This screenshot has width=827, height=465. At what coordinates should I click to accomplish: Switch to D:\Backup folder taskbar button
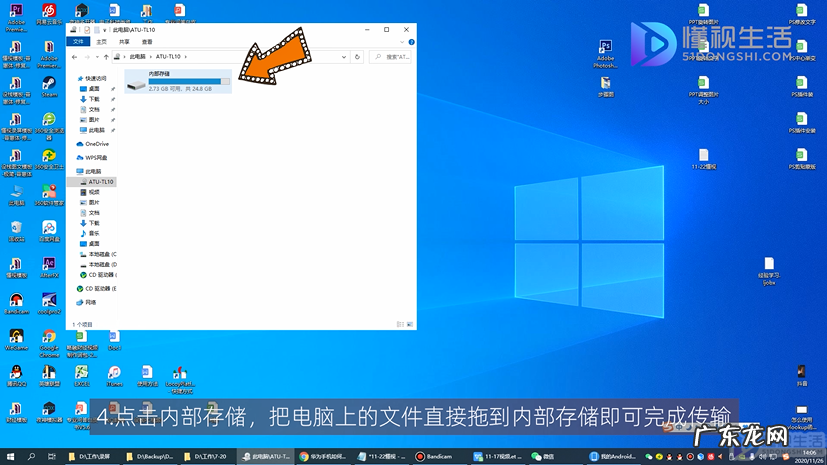tap(150, 457)
